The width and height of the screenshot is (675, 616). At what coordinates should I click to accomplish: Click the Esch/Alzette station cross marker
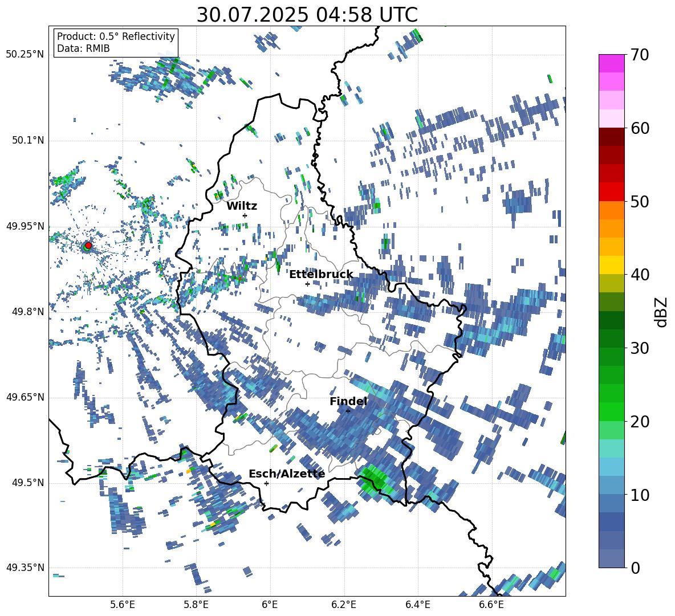coord(266,483)
